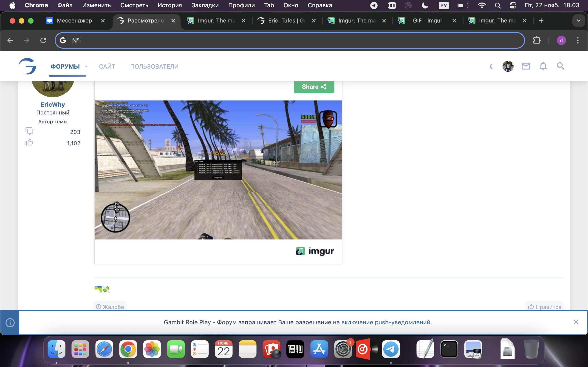Open the user avatar in the forum header

508,66
